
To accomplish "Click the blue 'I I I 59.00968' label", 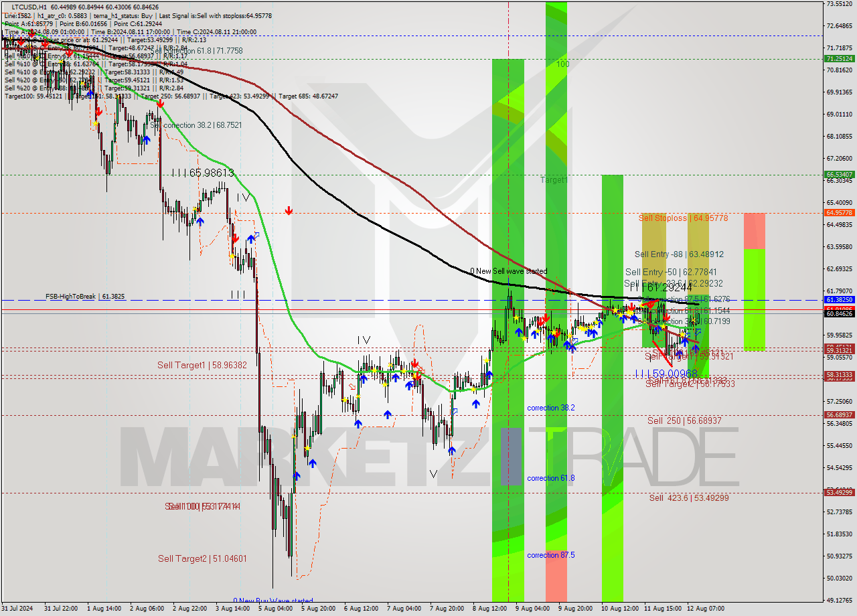I will 666,374.
